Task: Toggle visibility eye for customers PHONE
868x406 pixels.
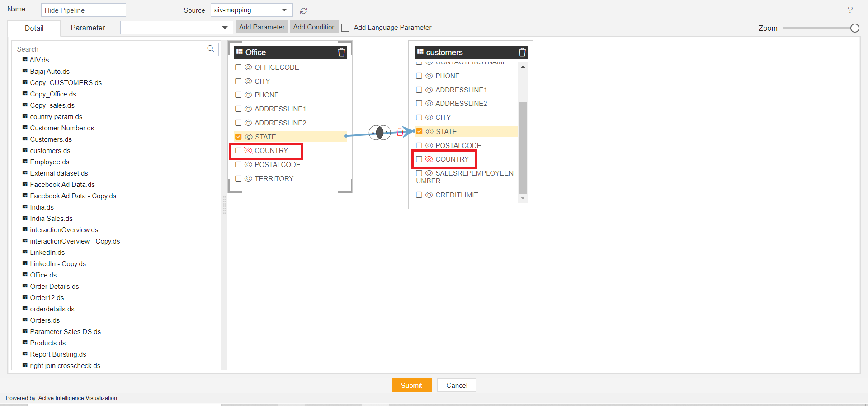Action: pyautogui.click(x=429, y=76)
